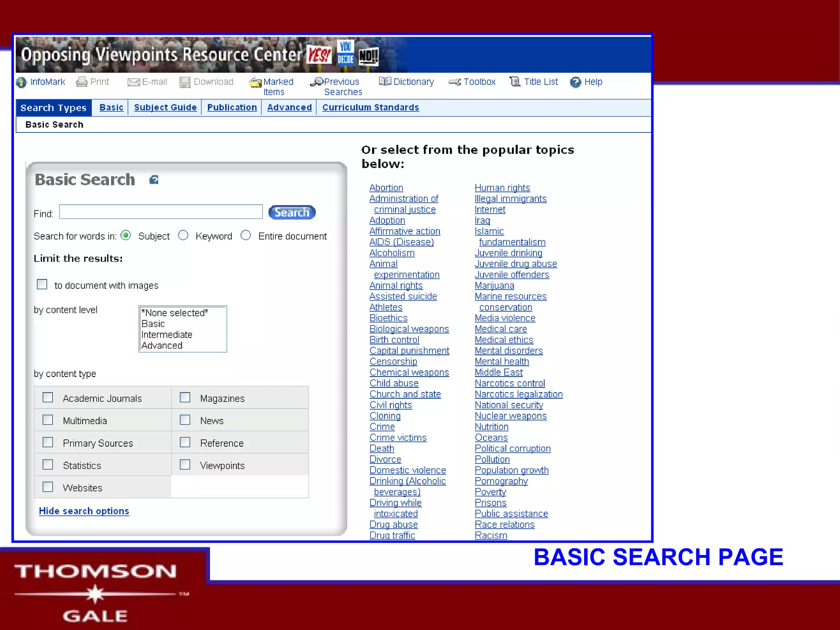The image size is (840, 630).
Task: Choose Advanced in content level list
Action: pyautogui.click(x=162, y=346)
